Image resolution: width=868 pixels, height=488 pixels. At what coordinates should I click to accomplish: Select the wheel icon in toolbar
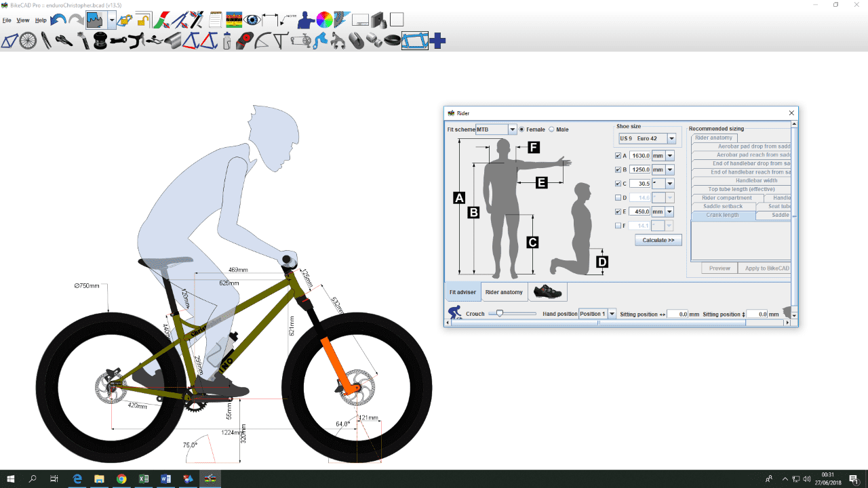(28, 41)
